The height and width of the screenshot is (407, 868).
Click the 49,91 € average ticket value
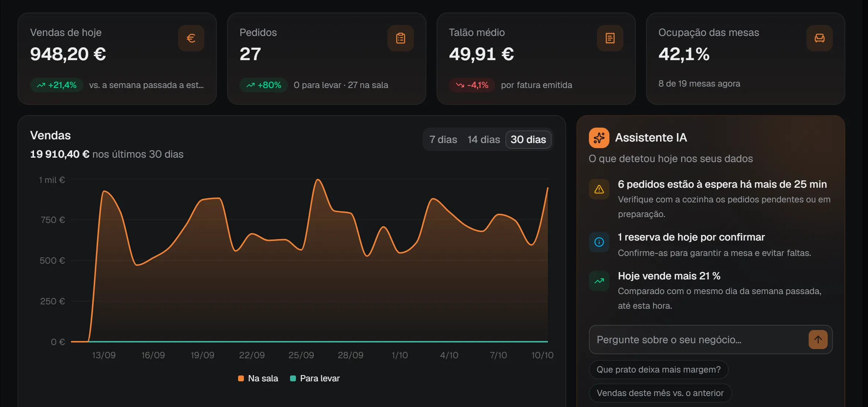point(481,54)
